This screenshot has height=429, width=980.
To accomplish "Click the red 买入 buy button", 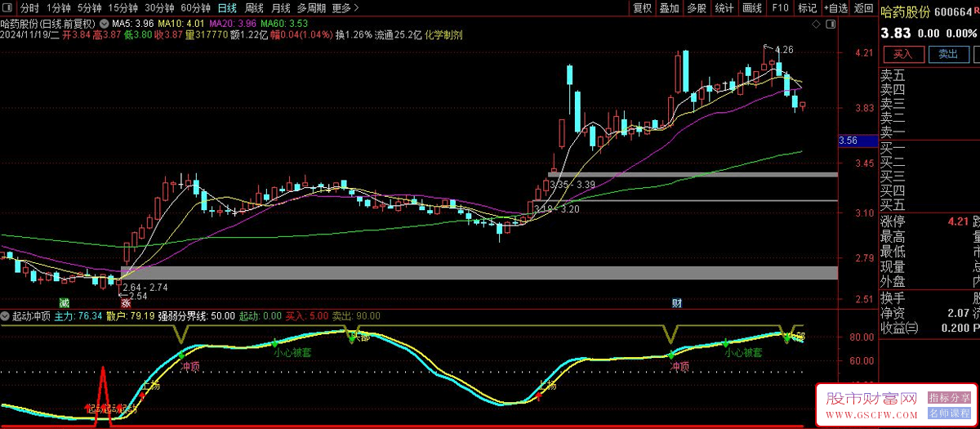I will pyautogui.click(x=902, y=54).
